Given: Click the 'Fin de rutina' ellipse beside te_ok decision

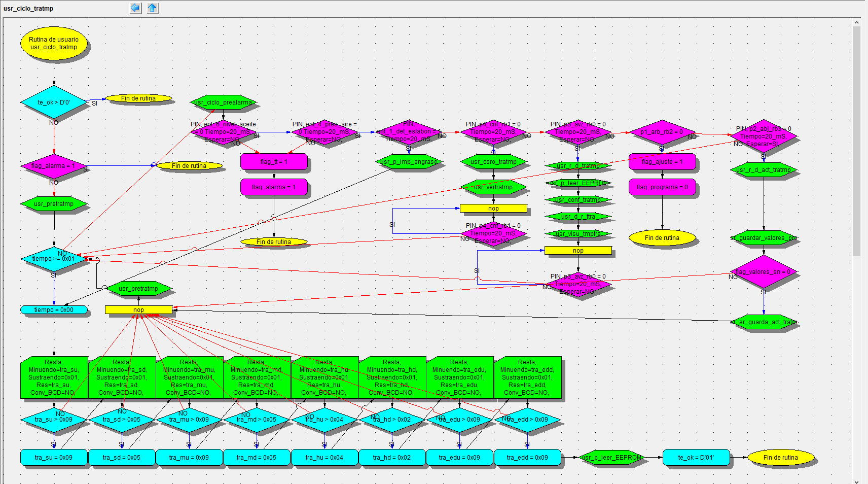Looking at the screenshot, I should 138,98.
